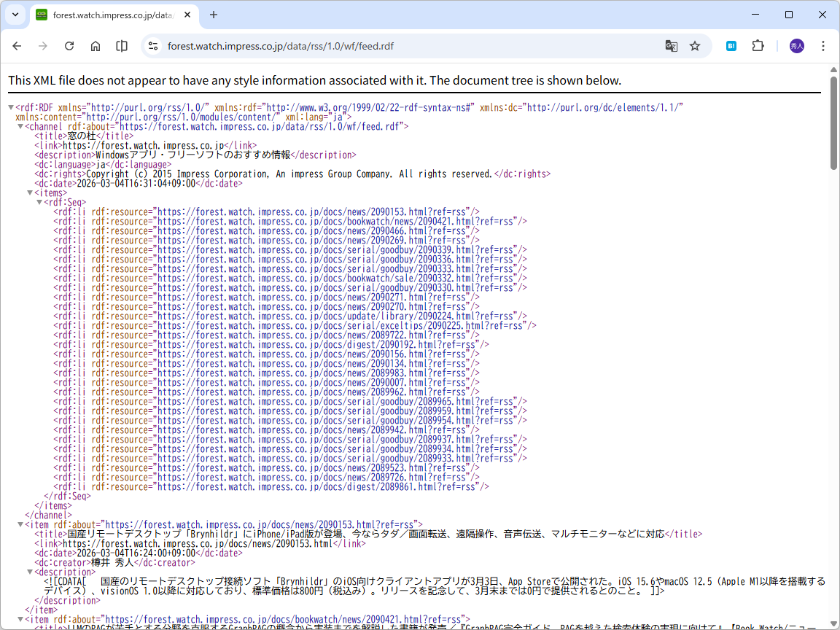Screen dimensions: 840x630
Task: Reload the feed.rdf page
Action: tap(69, 46)
